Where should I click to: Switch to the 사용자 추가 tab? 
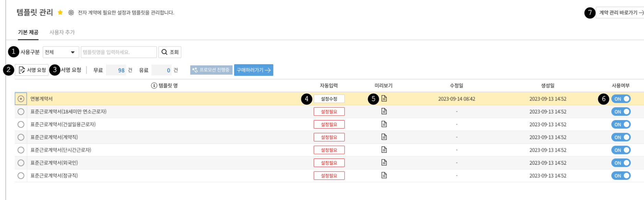point(62,32)
